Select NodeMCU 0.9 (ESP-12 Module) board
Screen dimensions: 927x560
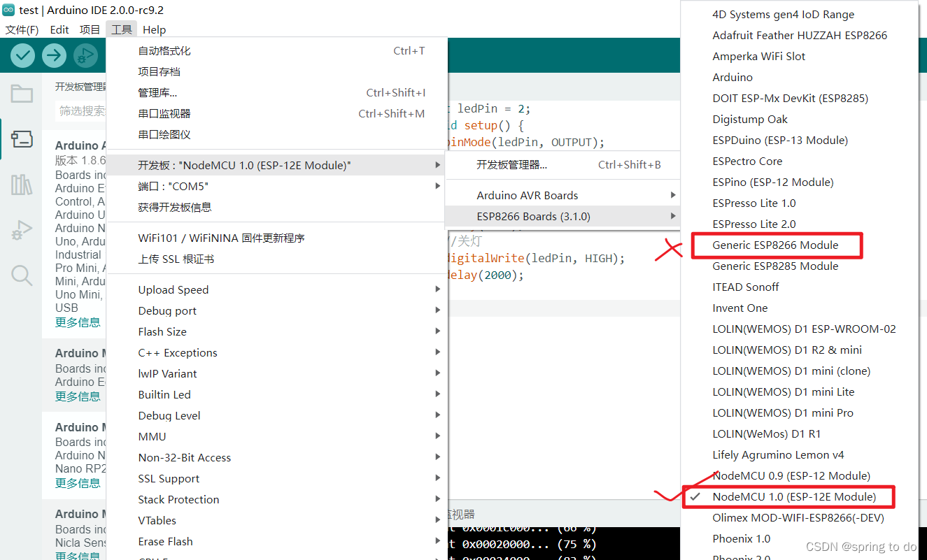tap(799, 476)
